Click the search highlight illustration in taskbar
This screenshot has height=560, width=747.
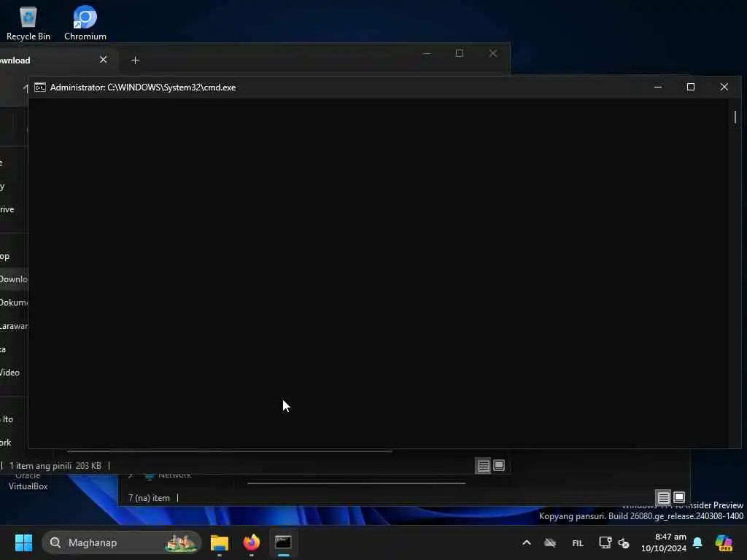click(x=181, y=542)
